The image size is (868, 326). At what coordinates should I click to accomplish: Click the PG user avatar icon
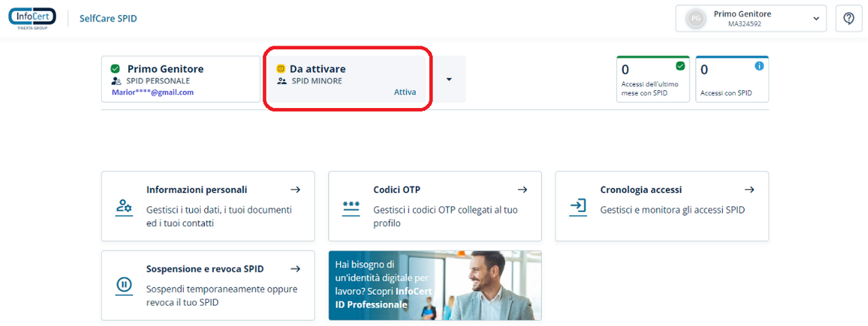click(694, 19)
